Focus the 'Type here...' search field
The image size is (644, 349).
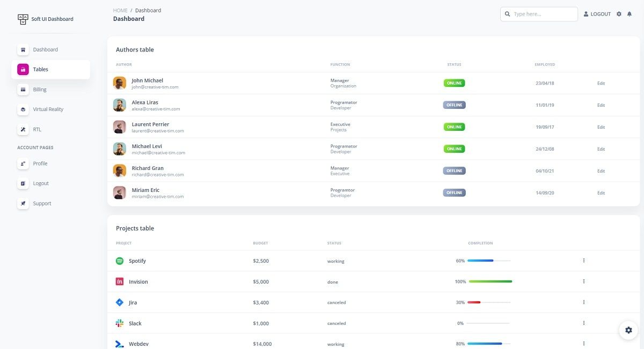pos(539,14)
